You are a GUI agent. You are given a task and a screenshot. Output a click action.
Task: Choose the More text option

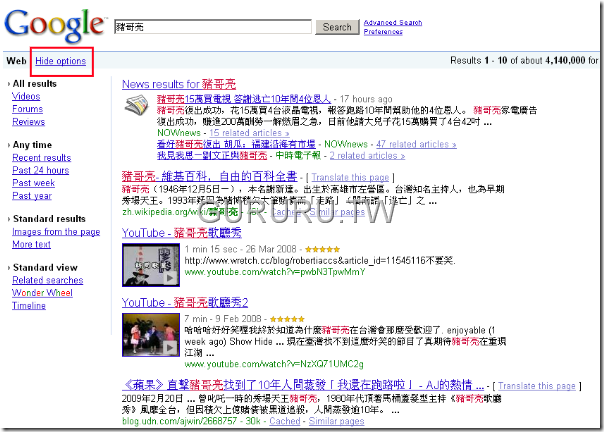(x=32, y=244)
